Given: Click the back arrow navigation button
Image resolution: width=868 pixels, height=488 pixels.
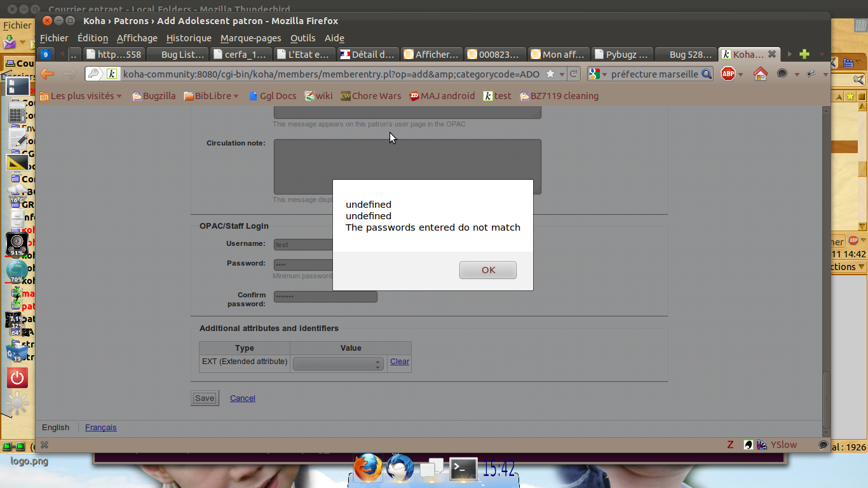Looking at the screenshot, I should click(x=47, y=74).
